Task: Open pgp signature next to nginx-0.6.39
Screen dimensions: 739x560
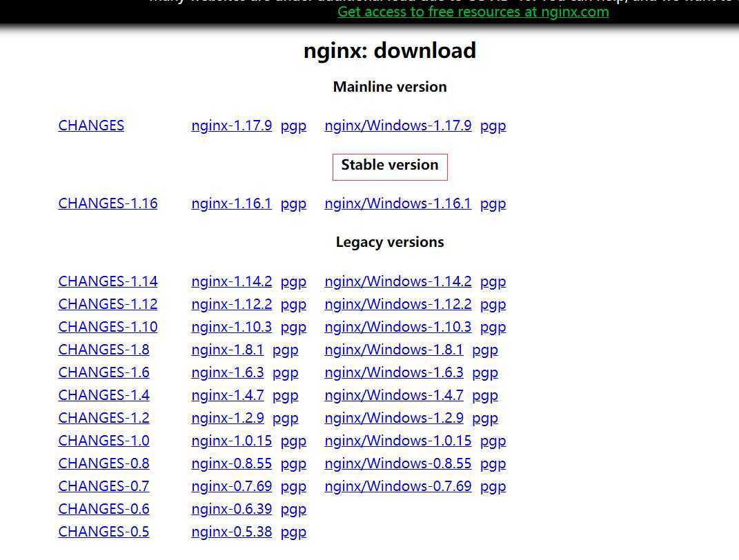Action: coord(293,509)
